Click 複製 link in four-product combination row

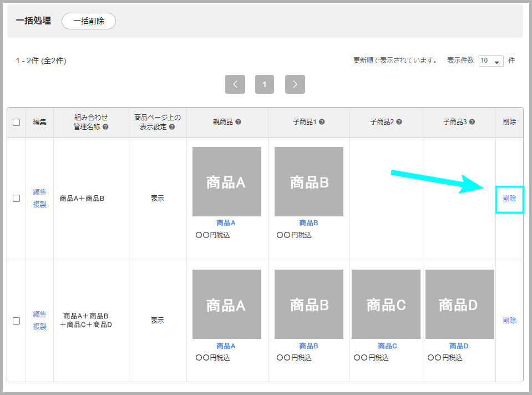click(40, 326)
